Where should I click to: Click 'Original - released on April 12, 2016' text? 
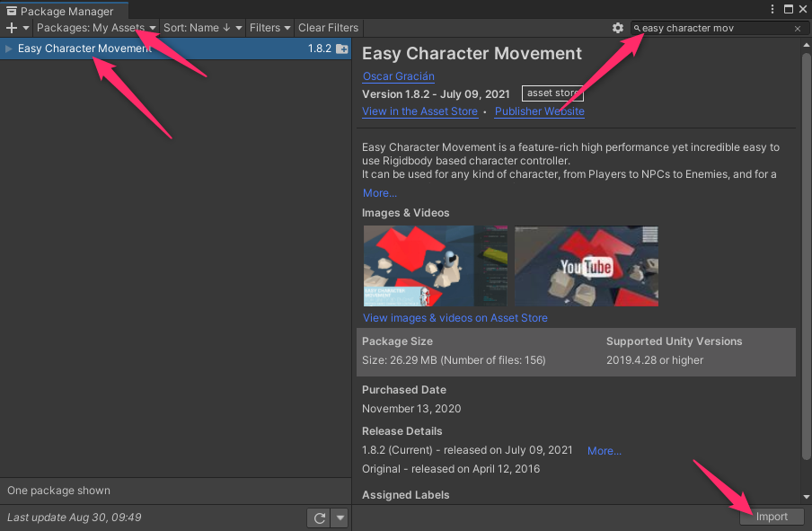tap(451, 469)
